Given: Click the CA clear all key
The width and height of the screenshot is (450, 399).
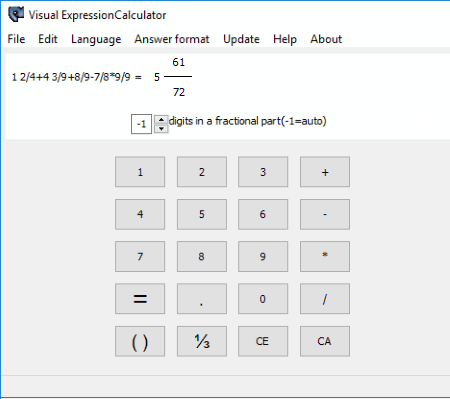Looking at the screenshot, I should pos(325,341).
